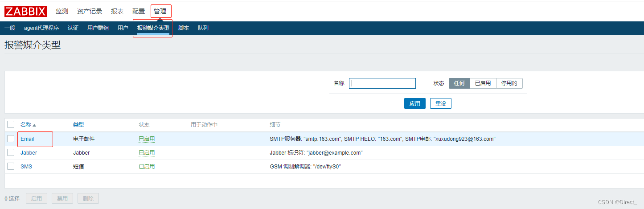Click GSM 调制解调器 details text
The height and width of the screenshot is (209, 644).
click(305, 167)
